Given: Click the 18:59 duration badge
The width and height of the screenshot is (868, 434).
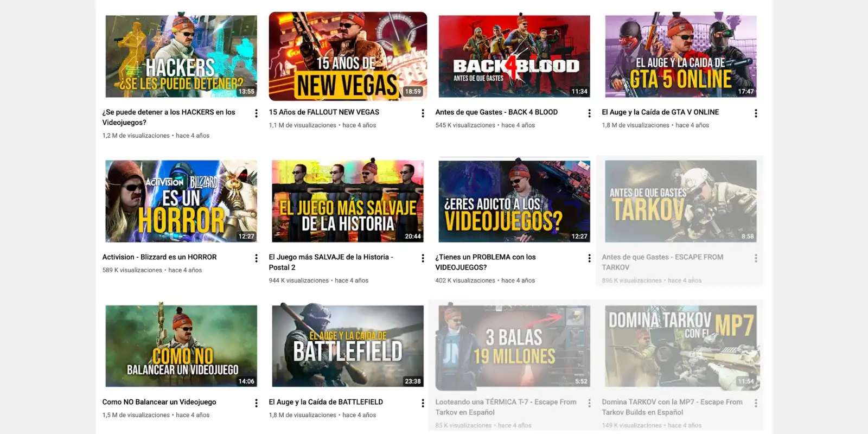Looking at the screenshot, I should (413, 92).
